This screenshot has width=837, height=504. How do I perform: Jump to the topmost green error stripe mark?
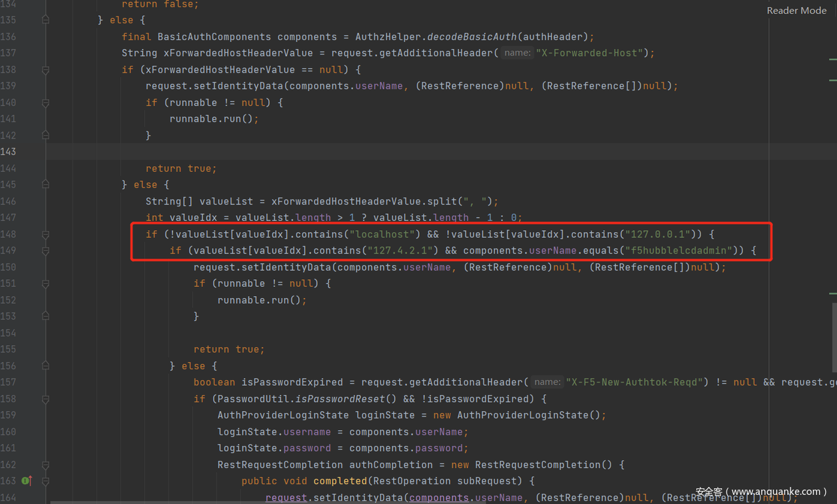832,59
